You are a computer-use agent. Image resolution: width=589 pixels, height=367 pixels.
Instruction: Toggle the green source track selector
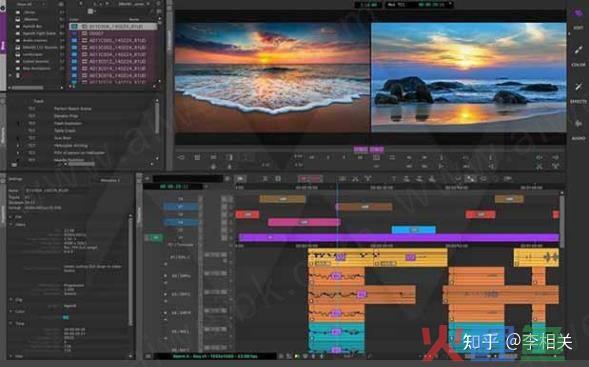(x=154, y=237)
